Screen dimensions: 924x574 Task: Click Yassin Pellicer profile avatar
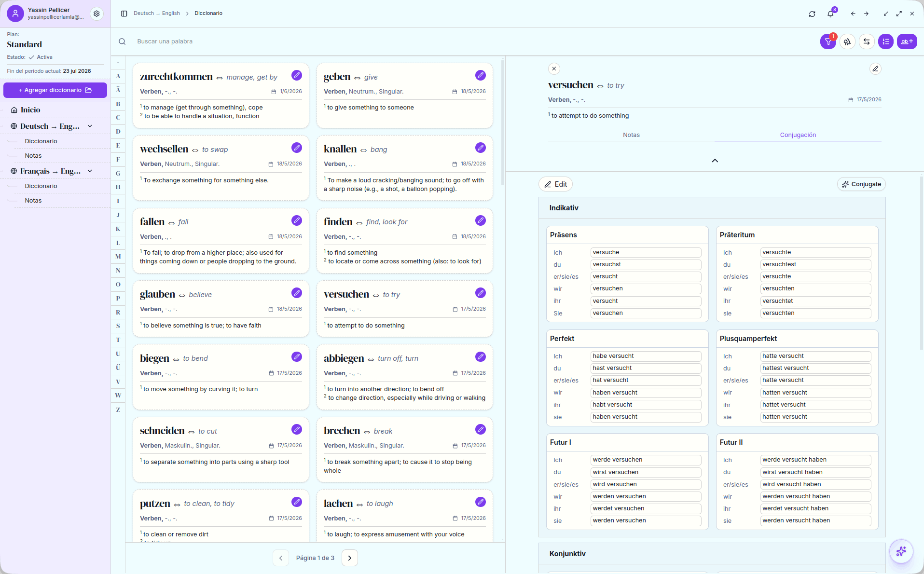point(15,14)
